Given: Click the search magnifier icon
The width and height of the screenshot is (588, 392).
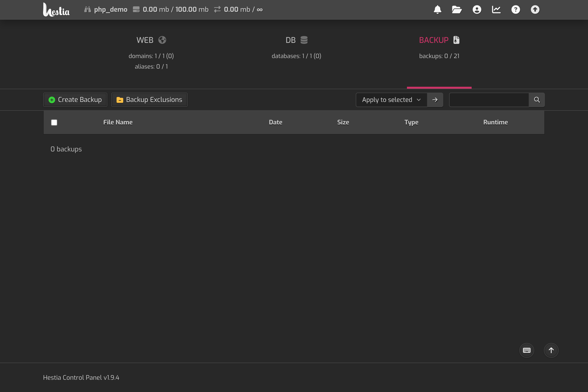Looking at the screenshot, I should (537, 100).
